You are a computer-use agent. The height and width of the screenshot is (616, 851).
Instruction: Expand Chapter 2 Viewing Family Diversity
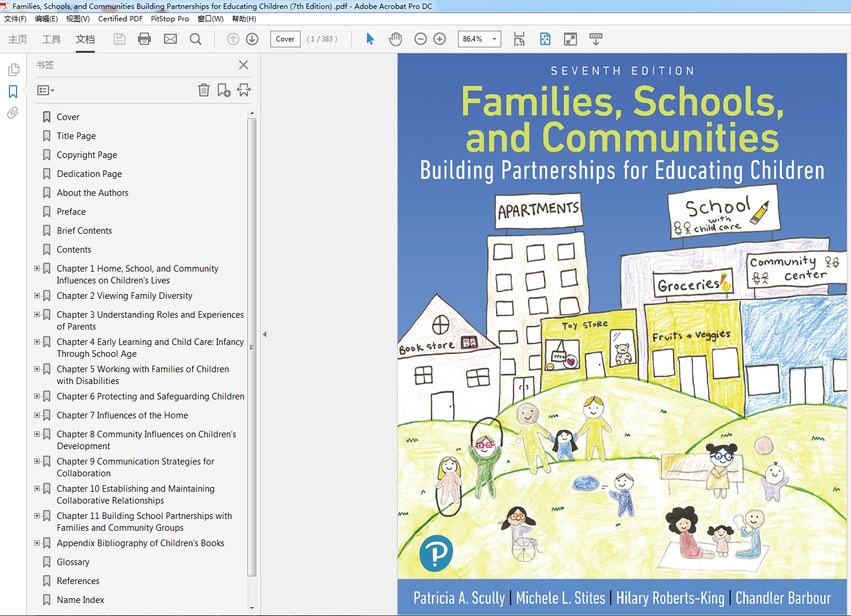37,296
